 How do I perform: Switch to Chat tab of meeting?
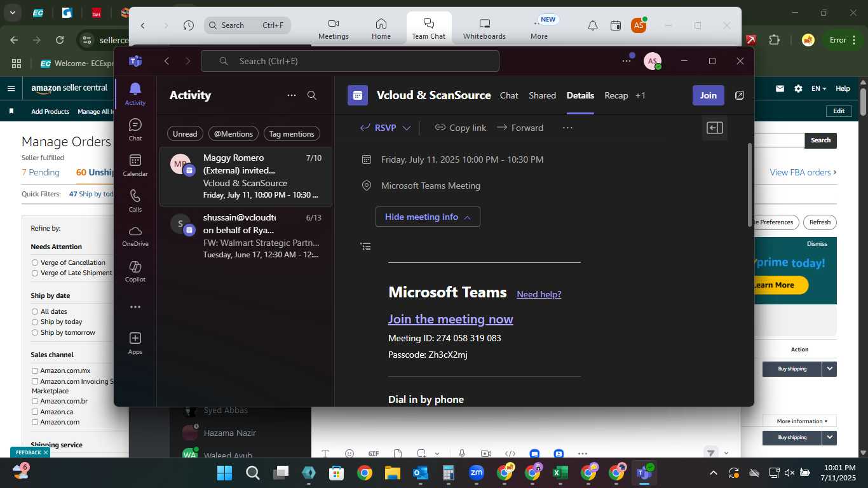[509, 95]
